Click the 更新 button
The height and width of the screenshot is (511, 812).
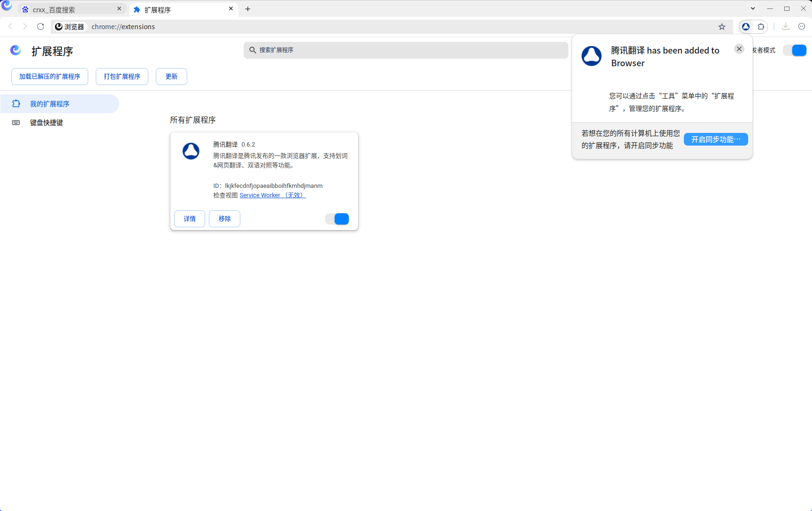click(x=171, y=77)
